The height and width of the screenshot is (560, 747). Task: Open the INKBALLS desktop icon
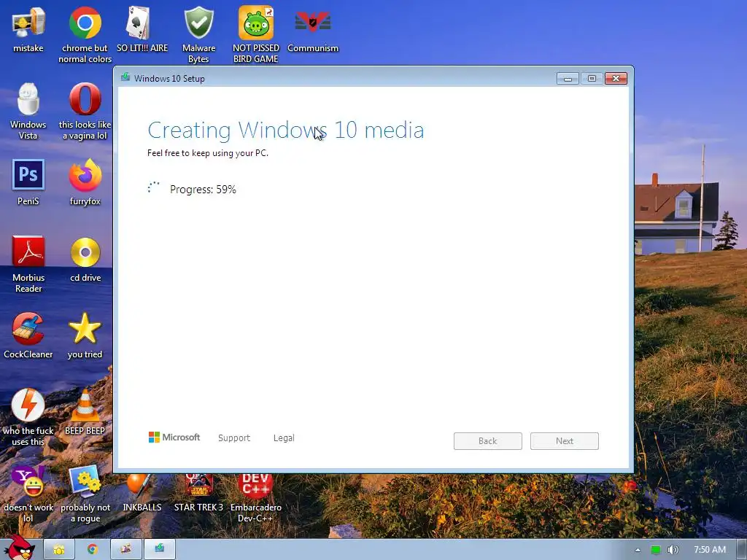tap(139, 485)
